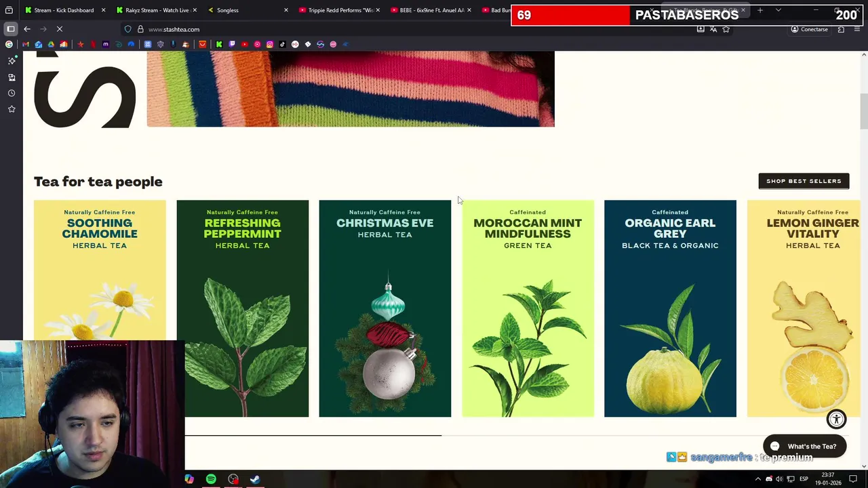This screenshot has width=868, height=488.
Task: Open sidebar history clock icon
Action: tap(12, 93)
